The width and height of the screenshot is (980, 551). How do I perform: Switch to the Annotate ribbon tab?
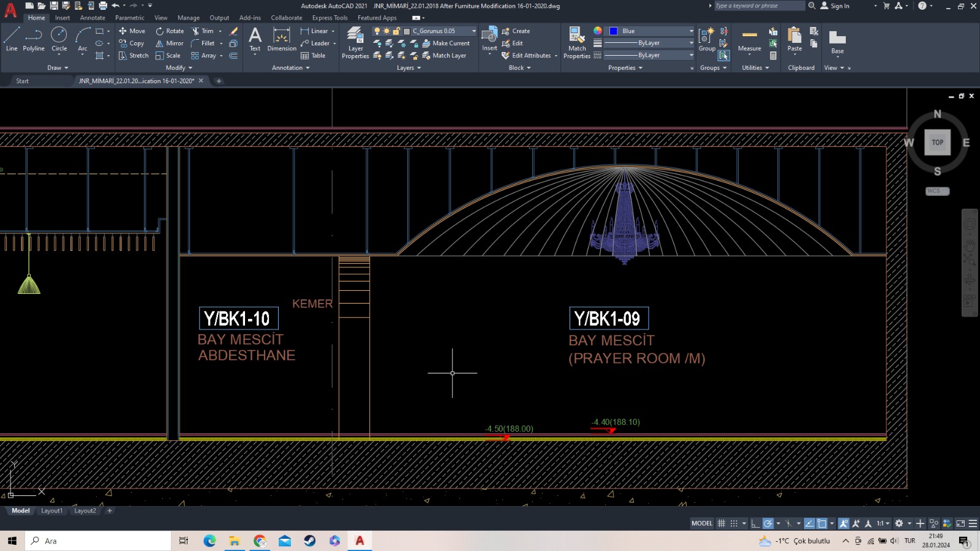click(92, 18)
